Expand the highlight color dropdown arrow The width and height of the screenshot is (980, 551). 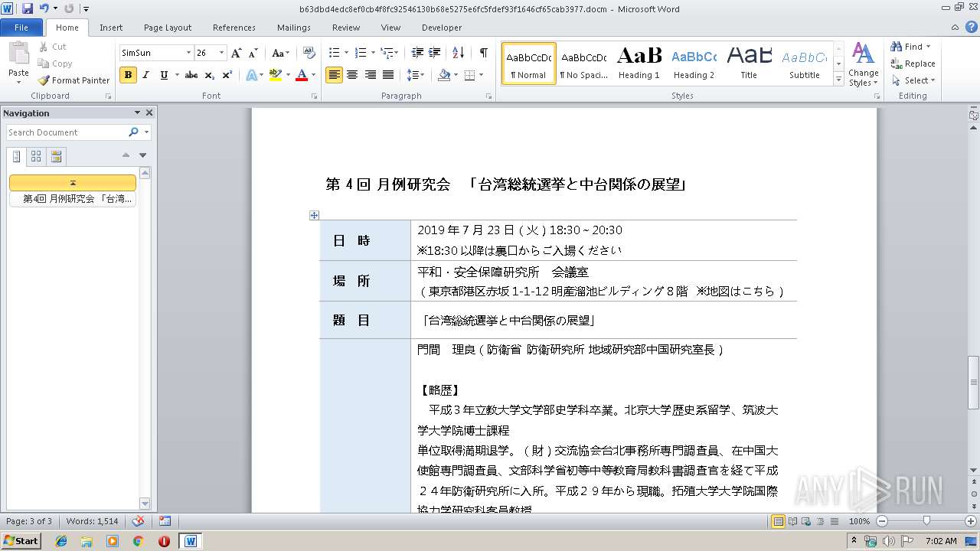[288, 75]
